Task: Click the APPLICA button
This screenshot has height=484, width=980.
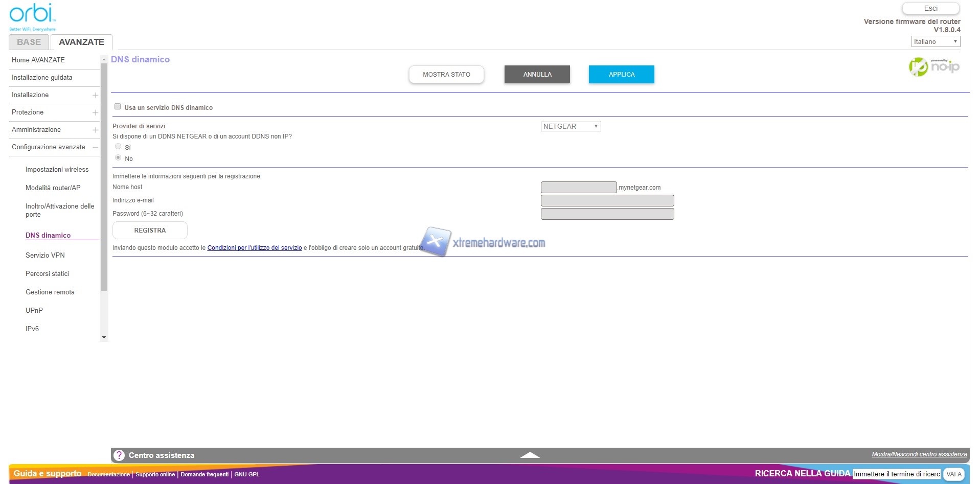Action: [621, 74]
